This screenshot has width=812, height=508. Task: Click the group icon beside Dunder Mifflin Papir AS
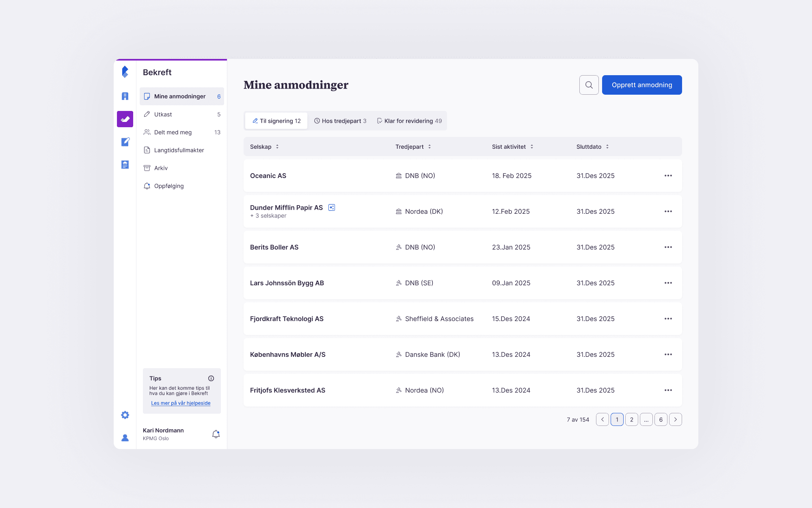pos(332,208)
